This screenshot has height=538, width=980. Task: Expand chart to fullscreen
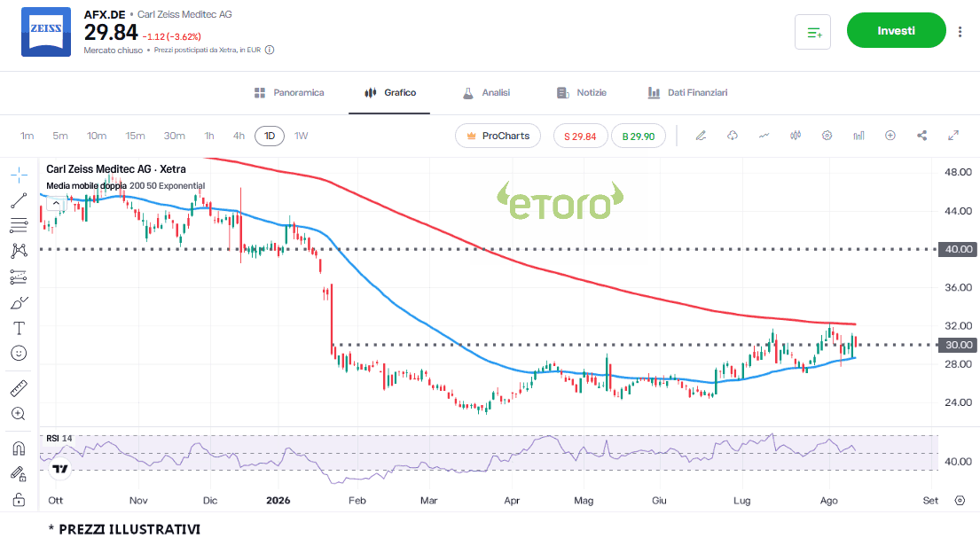(953, 136)
